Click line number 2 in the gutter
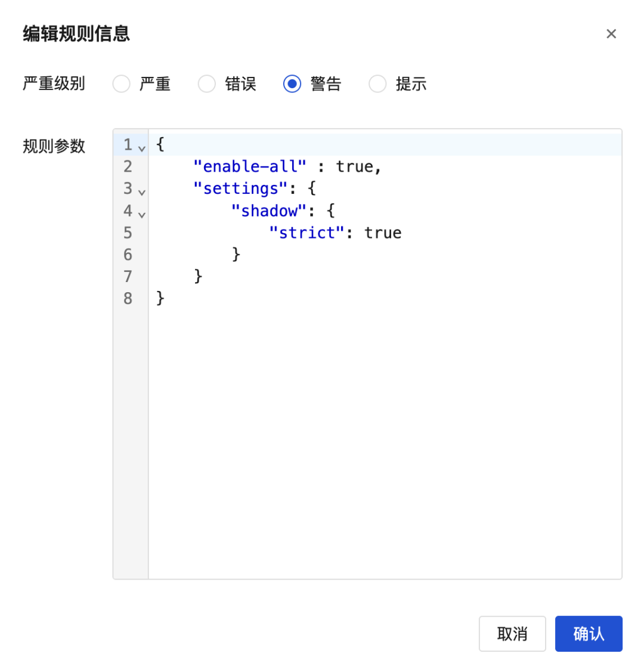This screenshot has width=644, height=672. tap(128, 166)
